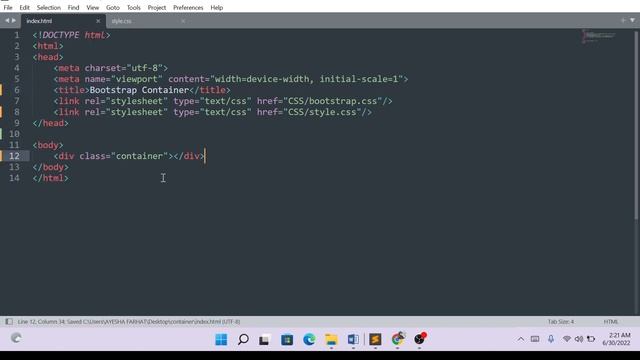Open the clock showing 2:21 AM
640x360 pixels.
[616, 339]
